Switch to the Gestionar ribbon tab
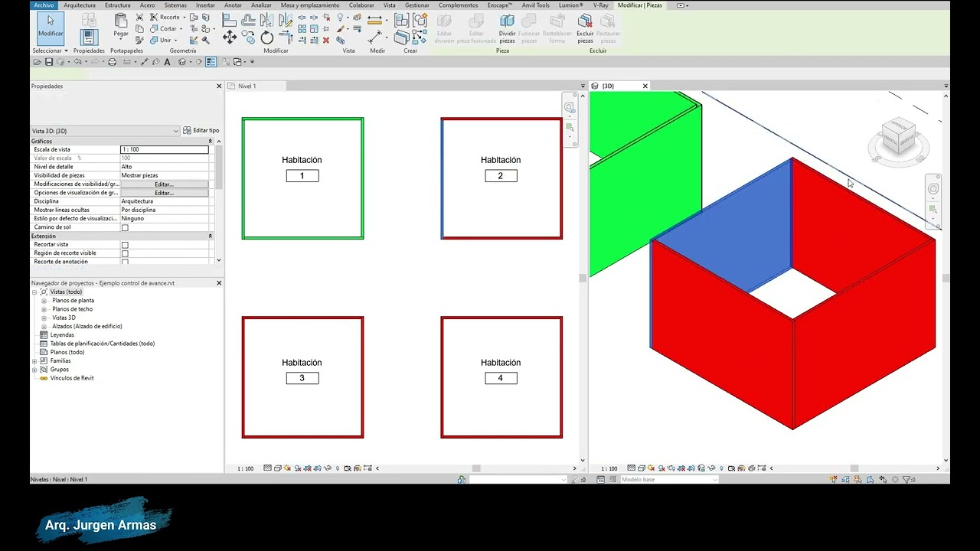This screenshot has width=980, height=551. point(417,5)
